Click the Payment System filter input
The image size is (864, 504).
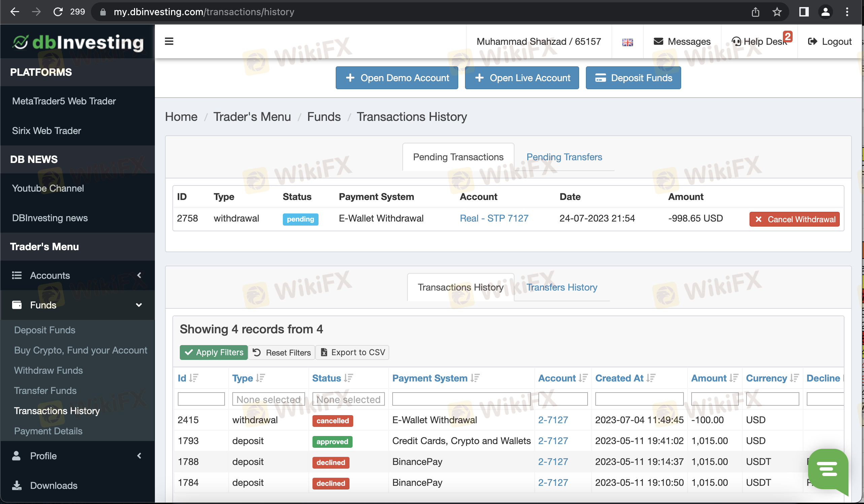[x=462, y=399]
